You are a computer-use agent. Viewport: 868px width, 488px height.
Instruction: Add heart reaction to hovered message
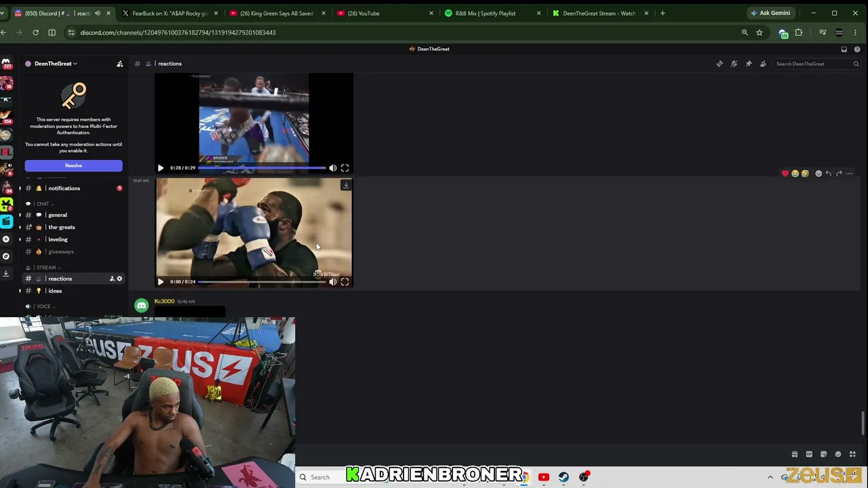(x=785, y=174)
